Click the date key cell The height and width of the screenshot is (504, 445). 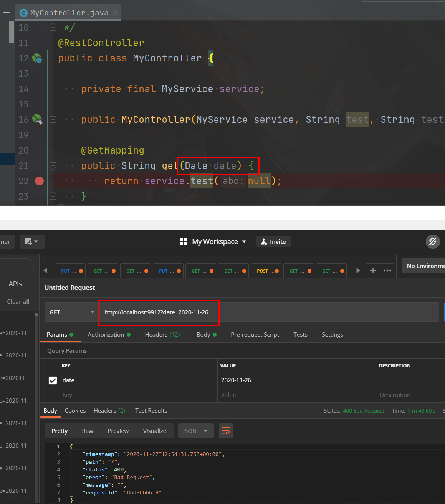(x=138, y=380)
